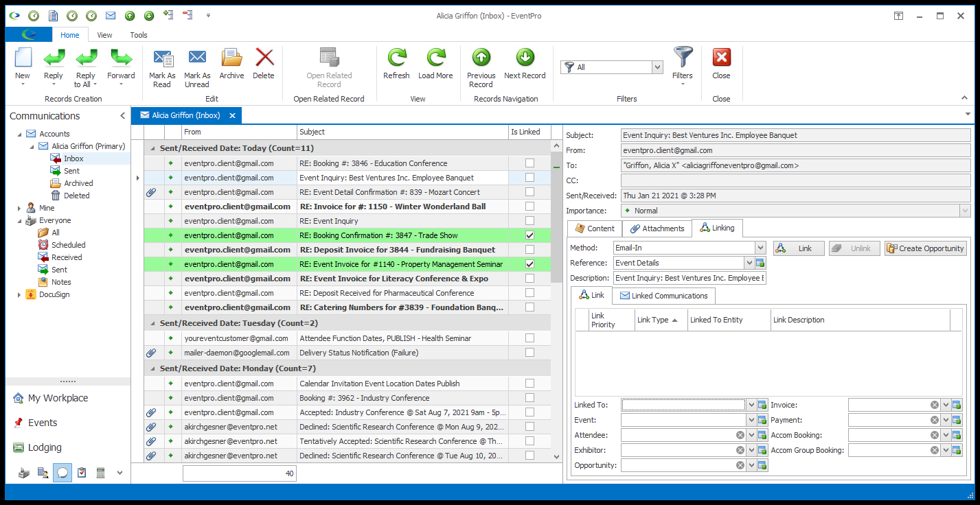Check Is Linked for Calendar Invitation email

pyautogui.click(x=529, y=384)
